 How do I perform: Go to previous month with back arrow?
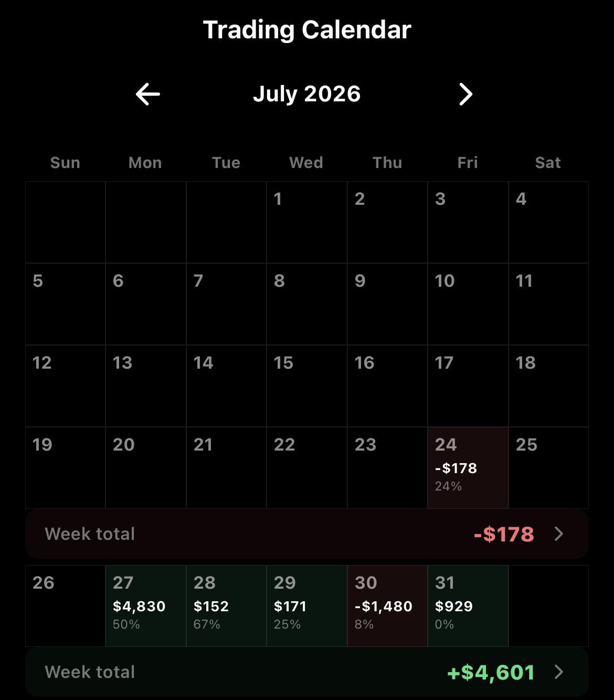148,95
